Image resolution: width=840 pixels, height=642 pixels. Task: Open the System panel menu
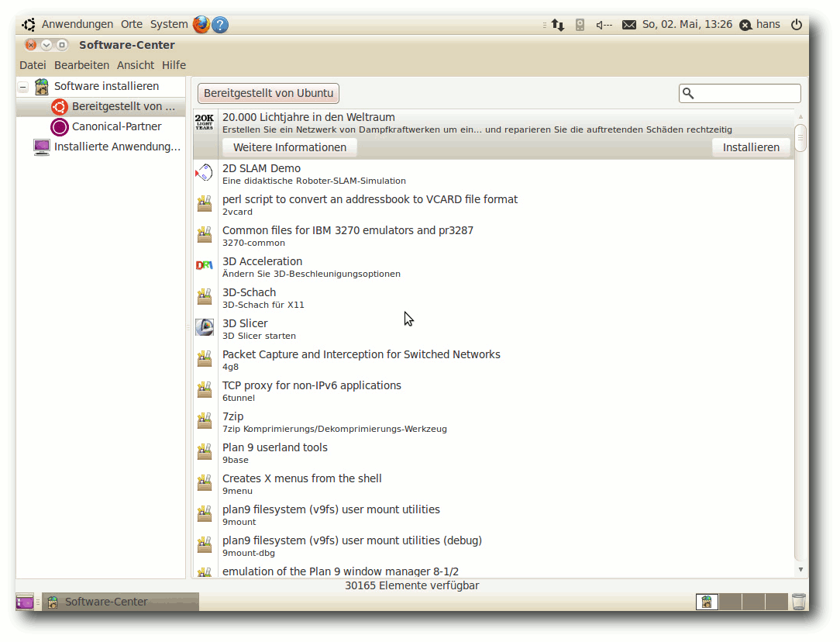pos(169,25)
